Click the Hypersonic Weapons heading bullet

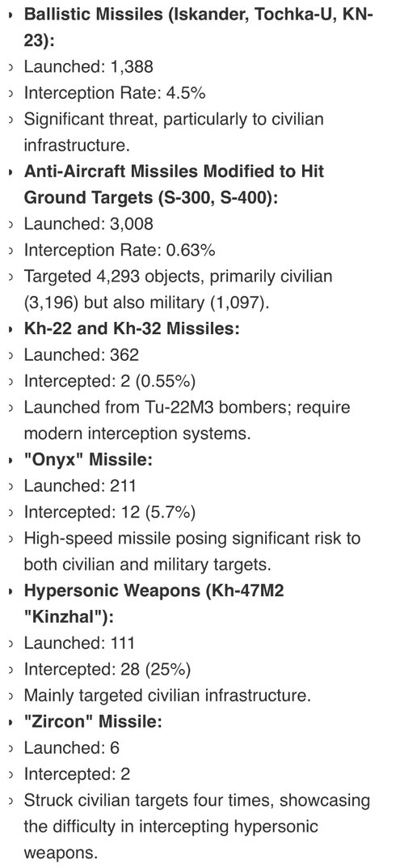pyautogui.click(x=11, y=592)
